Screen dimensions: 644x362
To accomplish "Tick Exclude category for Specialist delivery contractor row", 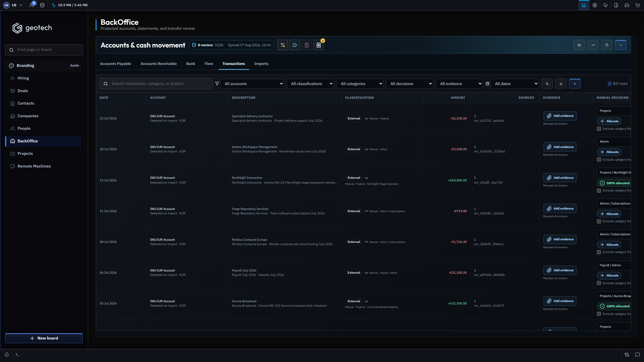I will click(599, 129).
